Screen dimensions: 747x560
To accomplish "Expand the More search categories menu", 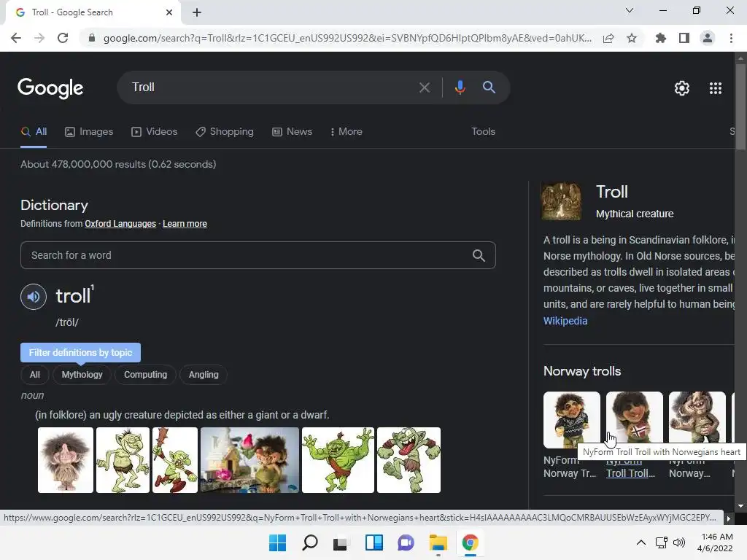I will click(x=347, y=132).
